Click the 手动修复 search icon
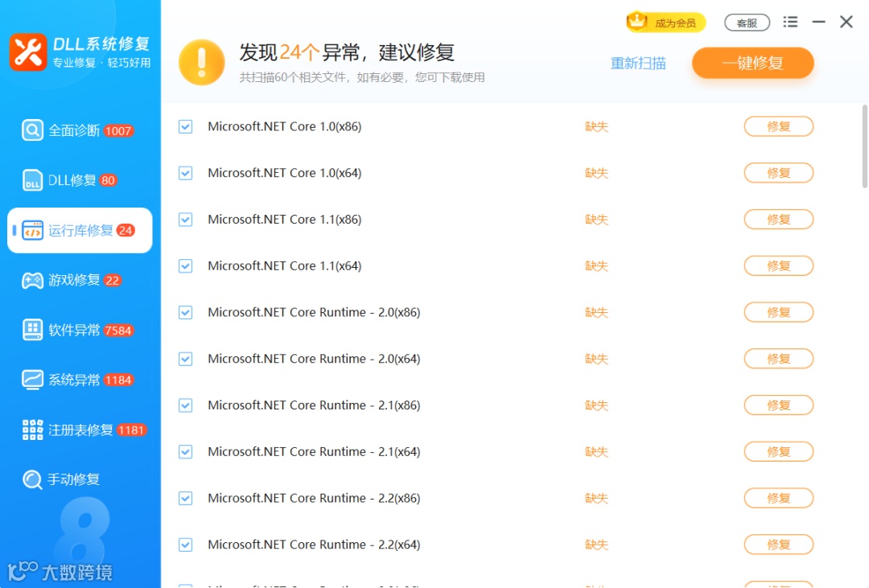 (x=32, y=479)
